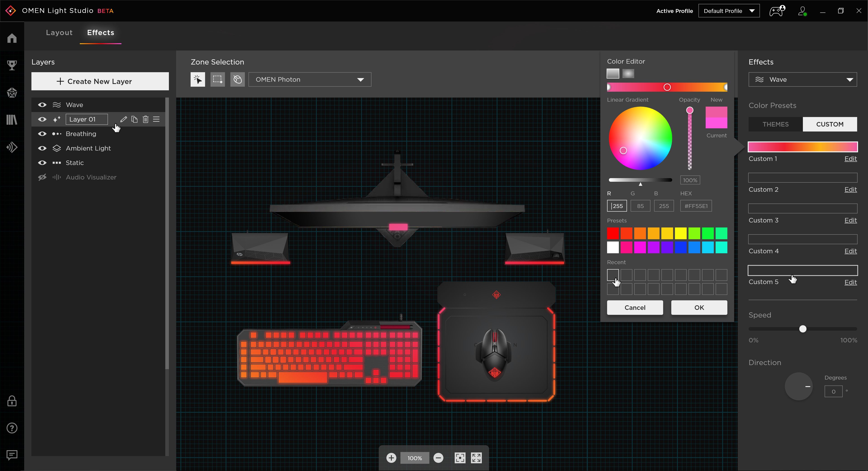Open the OMEN Photon device dropdown
The width and height of the screenshot is (868, 471).
click(x=310, y=80)
